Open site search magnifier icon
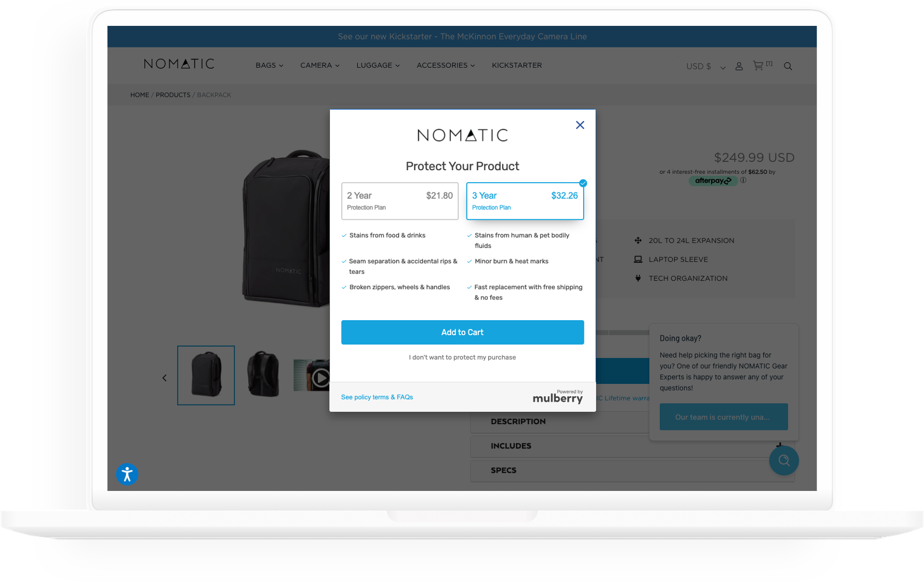Image resolution: width=924 pixels, height=582 pixels. (787, 66)
